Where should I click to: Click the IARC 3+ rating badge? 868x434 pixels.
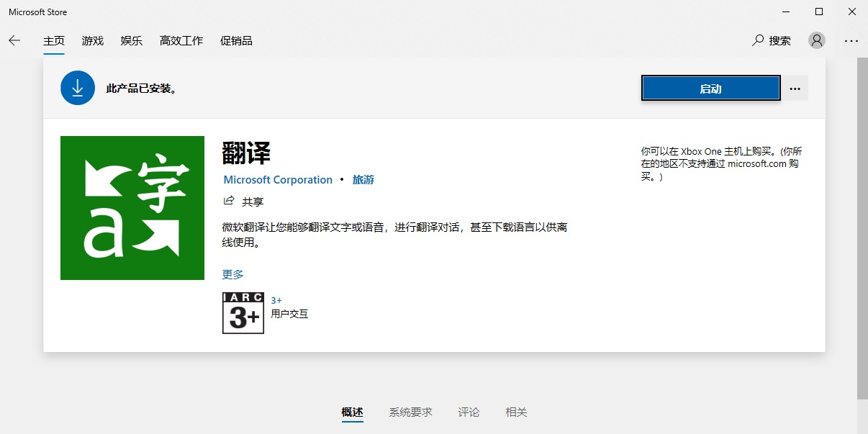pos(243,313)
